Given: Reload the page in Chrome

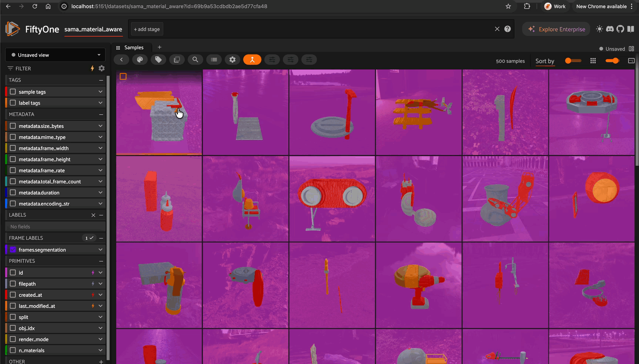Looking at the screenshot, I should 35,6.
